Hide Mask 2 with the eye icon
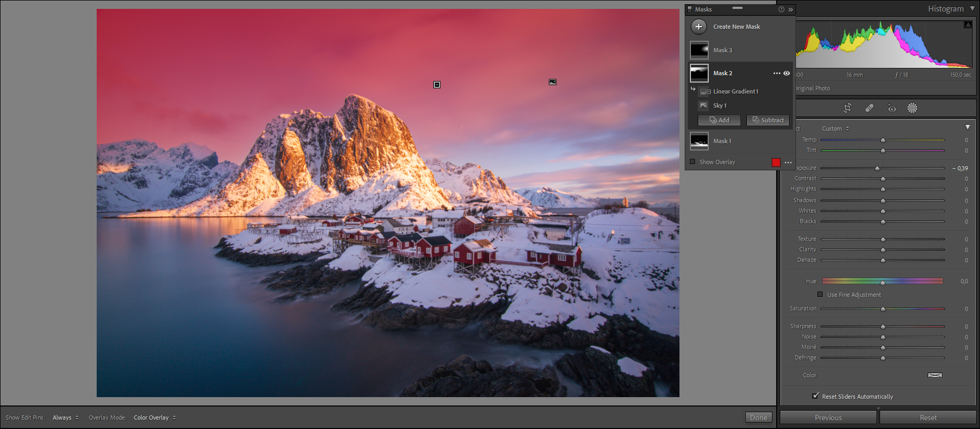980x429 pixels. (x=787, y=73)
